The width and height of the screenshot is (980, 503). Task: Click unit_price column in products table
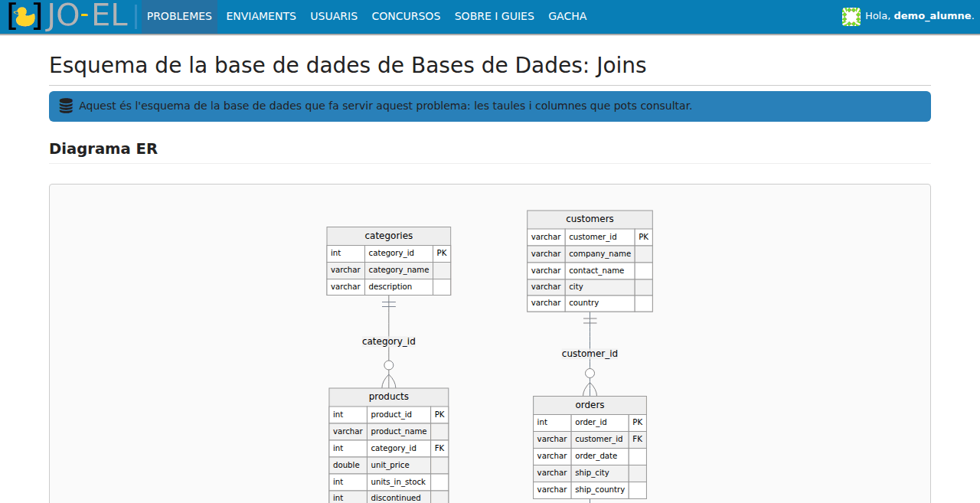tap(399, 465)
